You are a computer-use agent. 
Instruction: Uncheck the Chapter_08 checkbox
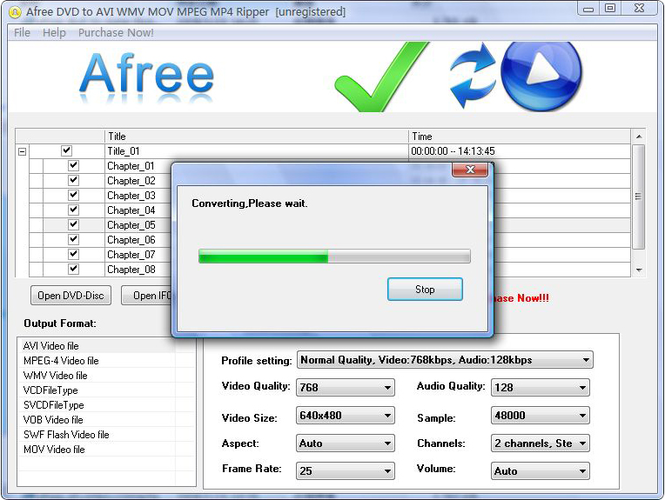tap(73, 269)
